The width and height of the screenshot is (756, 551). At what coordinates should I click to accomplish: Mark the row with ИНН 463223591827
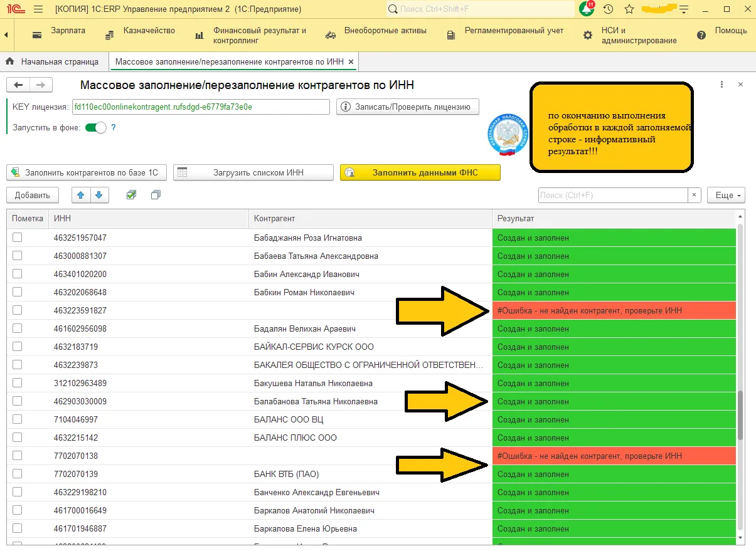pos(18,310)
